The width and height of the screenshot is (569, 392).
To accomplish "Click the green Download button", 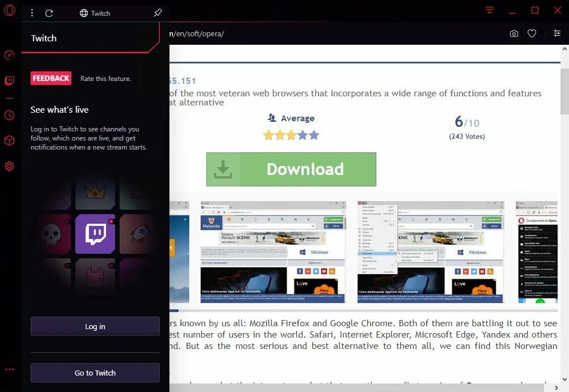I will pyautogui.click(x=291, y=169).
